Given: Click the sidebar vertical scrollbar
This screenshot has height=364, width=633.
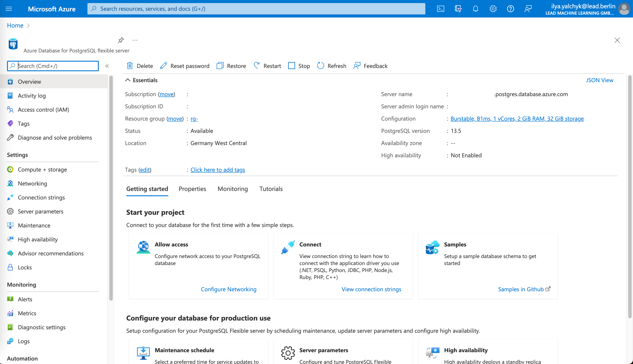Looking at the screenshot, I should [x=111, y=187].
